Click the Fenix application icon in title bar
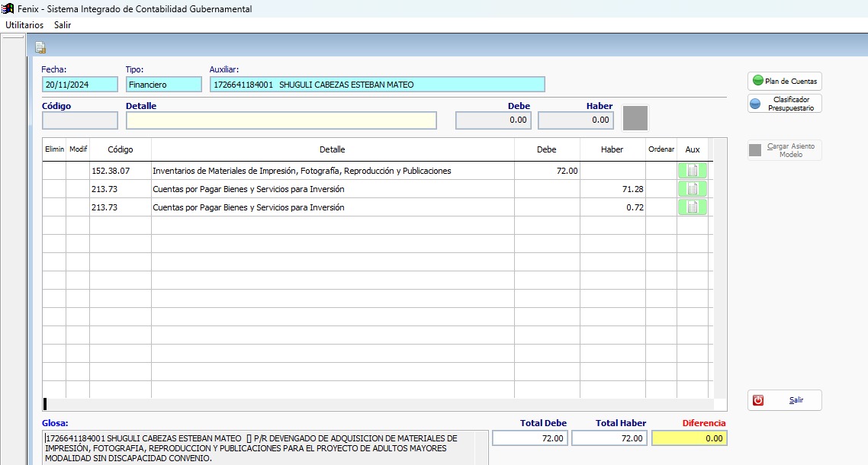This screenshot has width=868, height=465. point(8,9)
